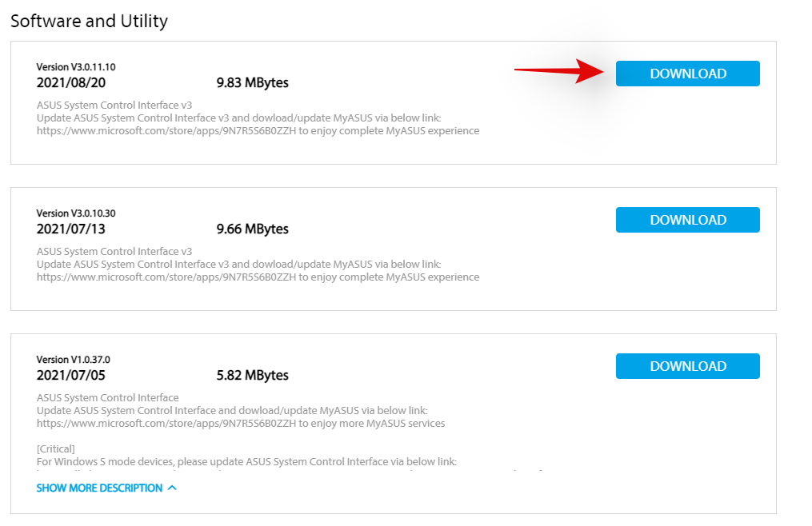Viewport: 812px width, 526px height.
Task: Click the [Critical] notice label
Action: coord(56,448)
